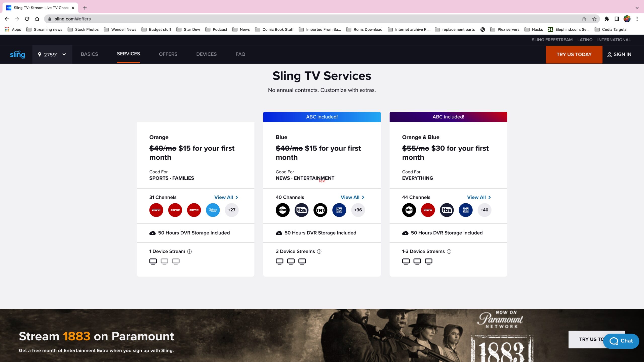The height and width of the screenshot is (362, 644).
Task: Open the Chat support bubble
Action: click(621, 341)
